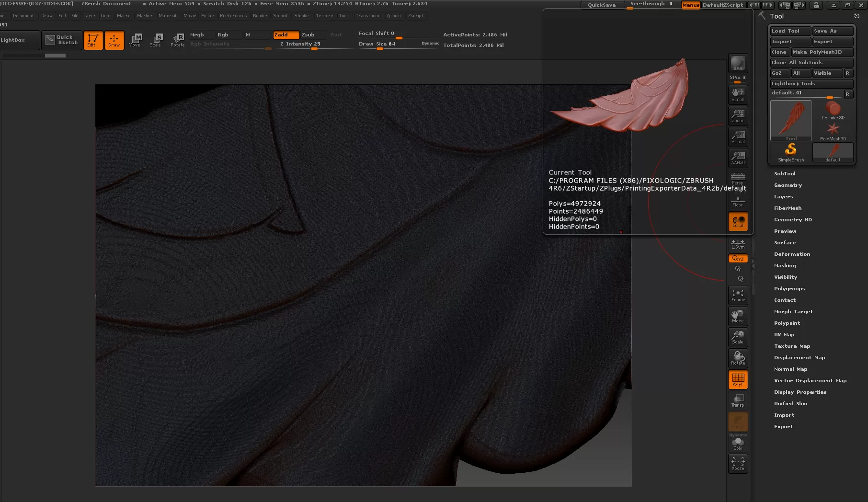Open the Zplugin menu
This screenshot has height=502, width=868.
393,16
